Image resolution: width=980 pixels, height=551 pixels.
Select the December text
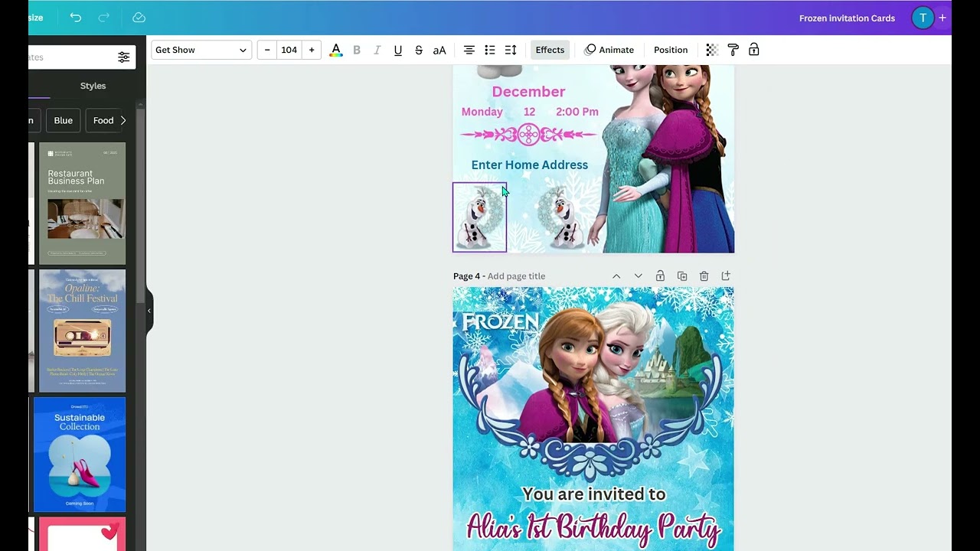(x=528, y=92)
